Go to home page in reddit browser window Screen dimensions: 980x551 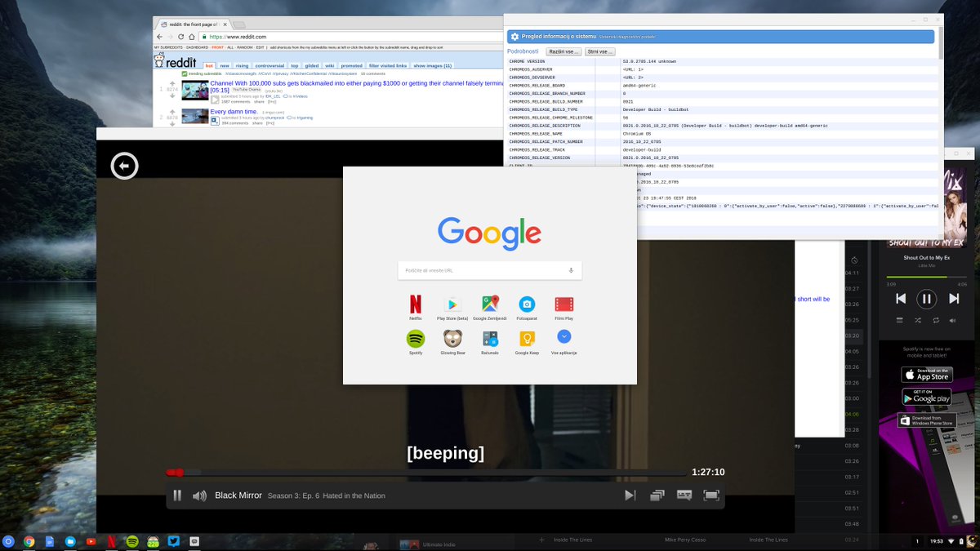192,37
